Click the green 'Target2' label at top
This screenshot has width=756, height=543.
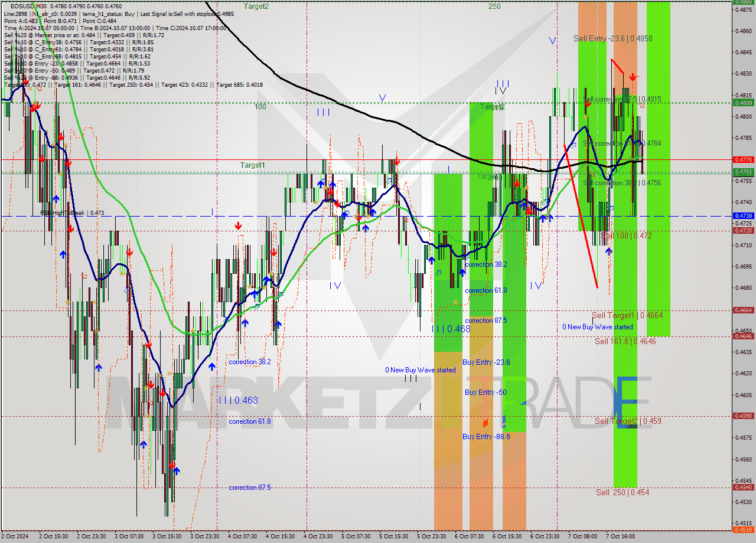click(256, 6)
